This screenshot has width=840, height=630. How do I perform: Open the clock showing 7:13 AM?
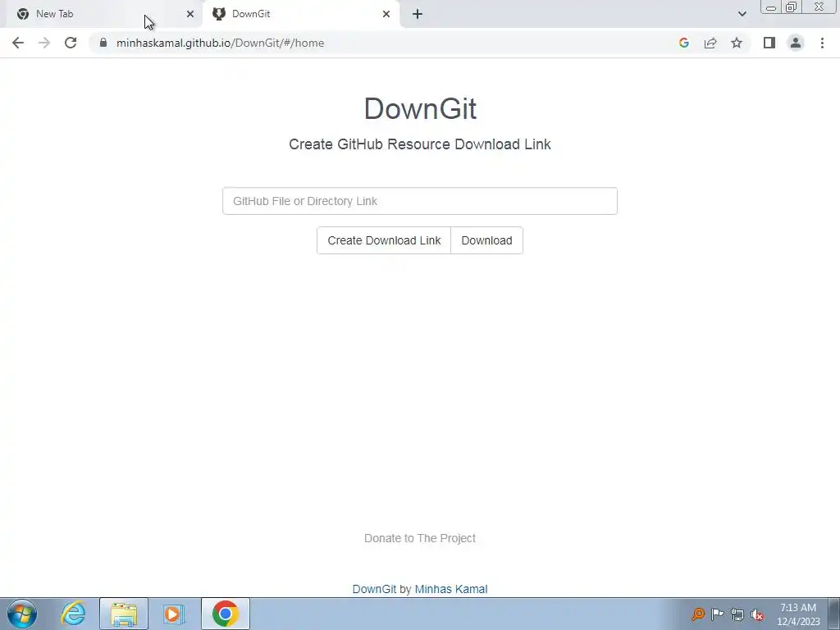point(798,614)
